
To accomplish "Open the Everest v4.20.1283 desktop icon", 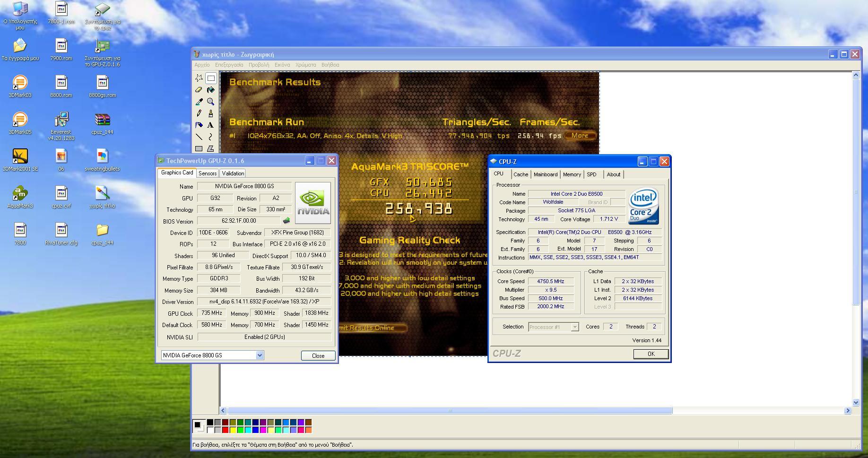I will point(61,126).
